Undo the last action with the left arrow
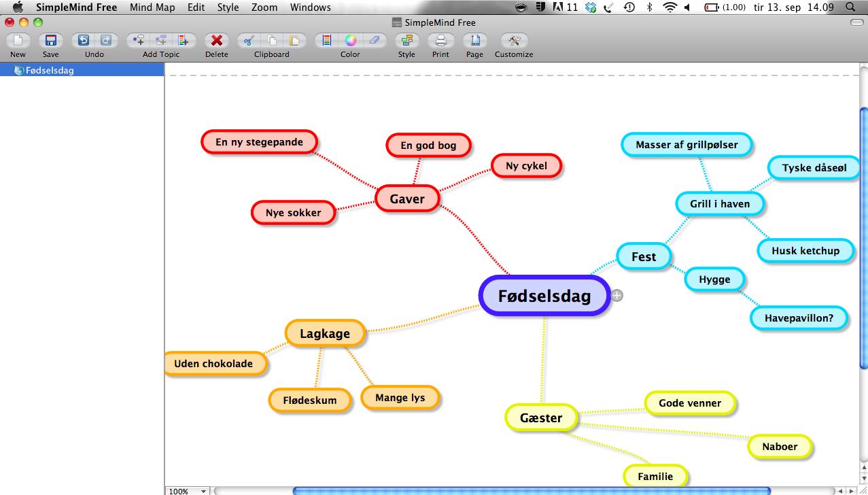The width and height of the screenshot is (868, 495). click(x=83, y=40)
